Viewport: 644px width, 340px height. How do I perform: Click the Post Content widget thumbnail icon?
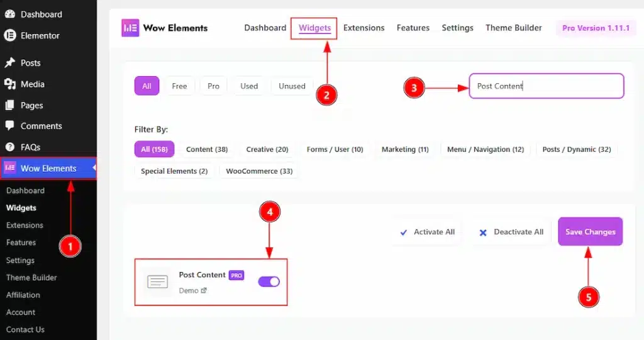(x=158, y=281)
